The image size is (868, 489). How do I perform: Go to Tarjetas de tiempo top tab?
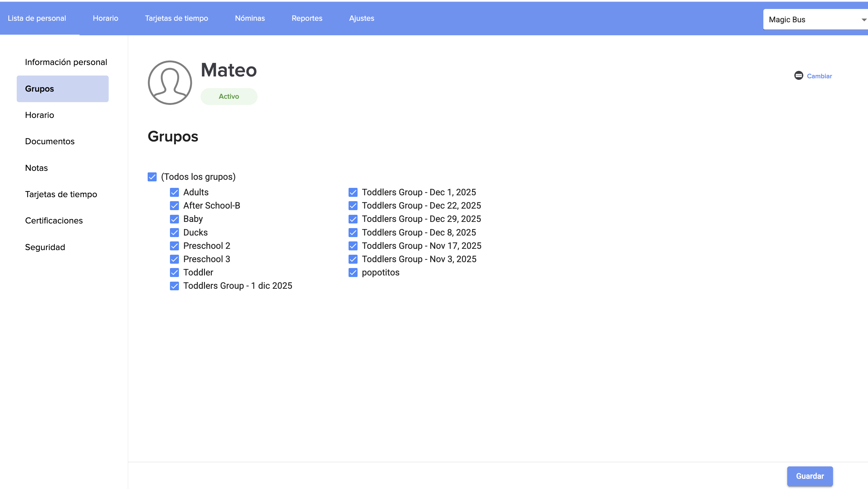pos(176,18)
